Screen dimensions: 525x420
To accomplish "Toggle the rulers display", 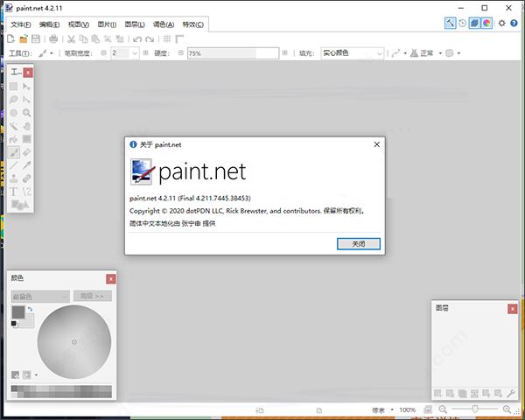I will 179,38.
